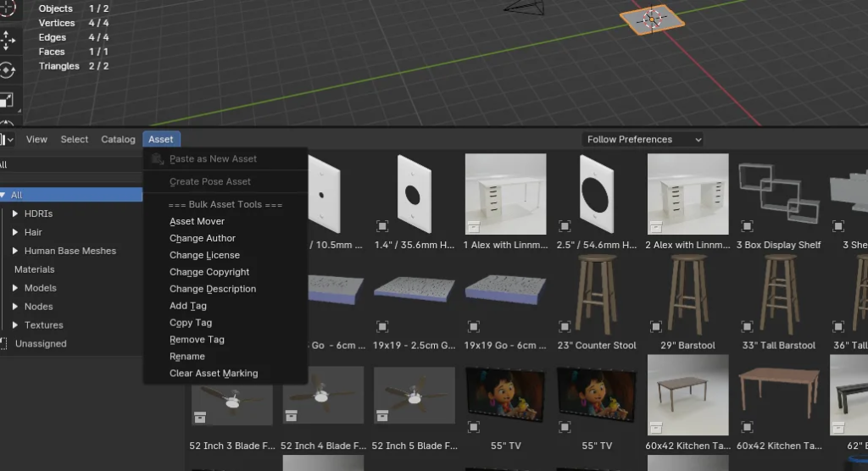Screen dimensions: 868x471
Task: Click the Unassigned catalog icon
Action: [x=4, y=344]
